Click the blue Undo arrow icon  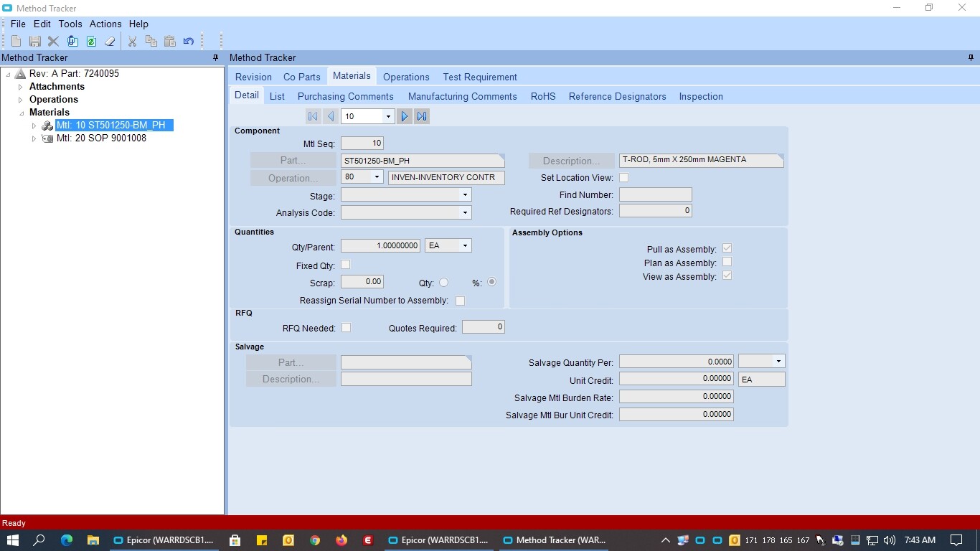click(x=189, y=41)
